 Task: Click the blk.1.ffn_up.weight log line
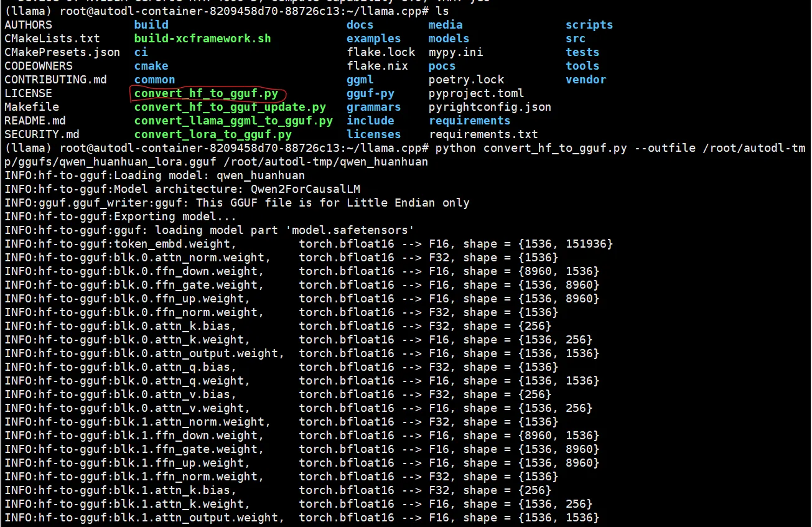click(x=302, y=463)
